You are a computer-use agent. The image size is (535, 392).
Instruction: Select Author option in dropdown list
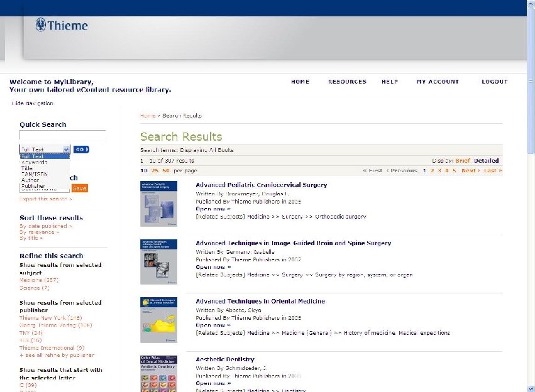click(45, 180)
